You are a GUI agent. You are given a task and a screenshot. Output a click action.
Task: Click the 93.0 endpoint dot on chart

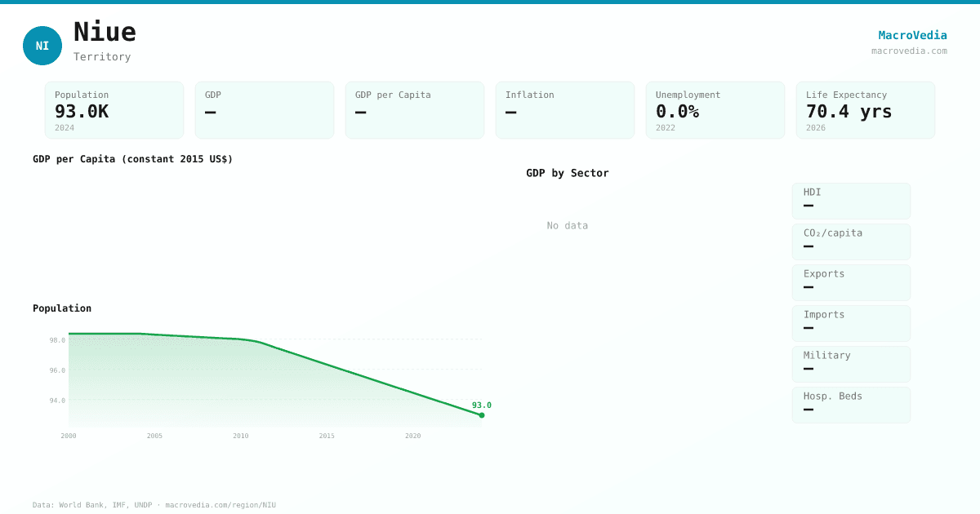(482, 415)
